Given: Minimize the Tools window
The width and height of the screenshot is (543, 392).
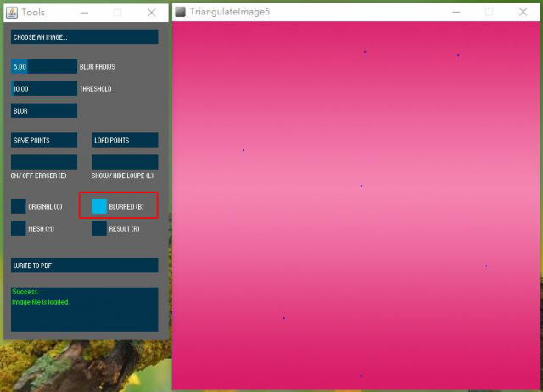Looking at the screenshot, I should pos(84,13).
